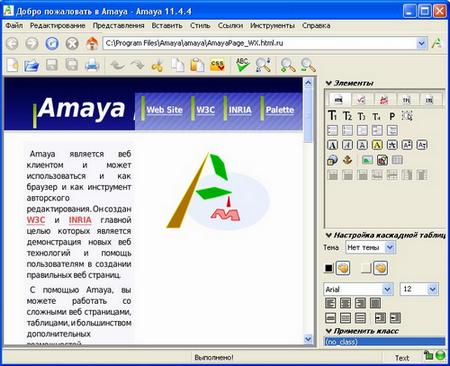Open the font size 12 dropdown
The width and height of the screenshot is (450, 366).
coord(419,289)
